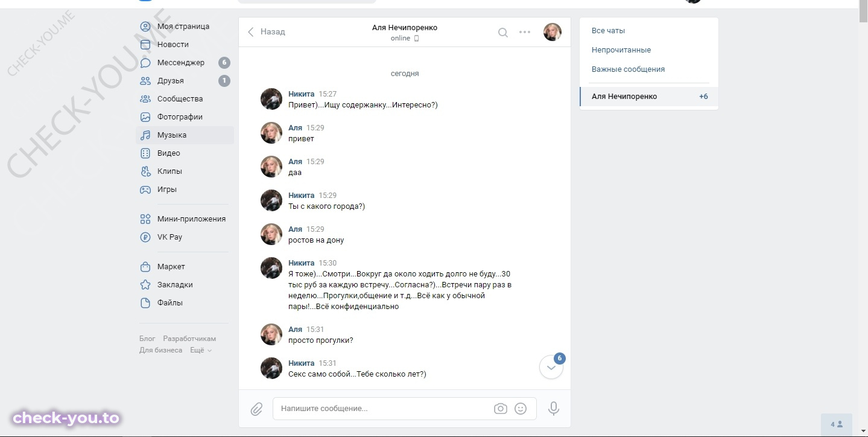The height and width of the screenshot is (437, 868).
Task: Select the message 'даа'
Action: point(295,173)
